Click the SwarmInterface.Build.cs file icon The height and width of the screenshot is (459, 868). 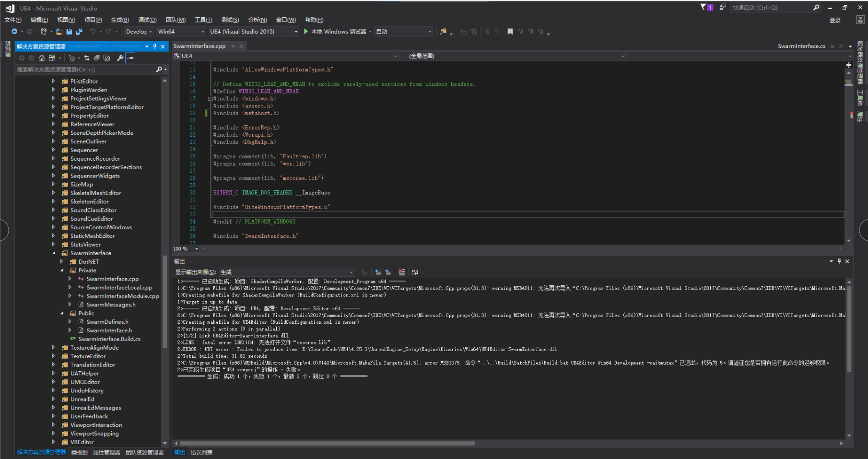73,339
